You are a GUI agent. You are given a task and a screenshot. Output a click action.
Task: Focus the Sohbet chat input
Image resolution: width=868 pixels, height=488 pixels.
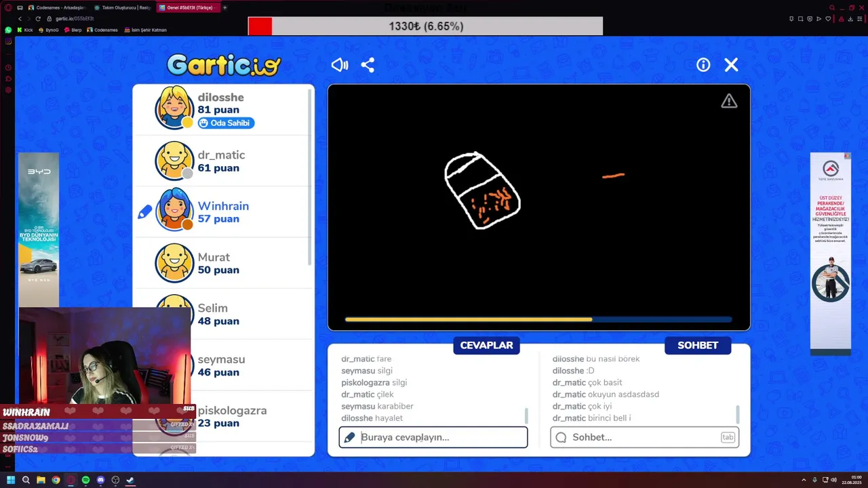pos(645,437)
